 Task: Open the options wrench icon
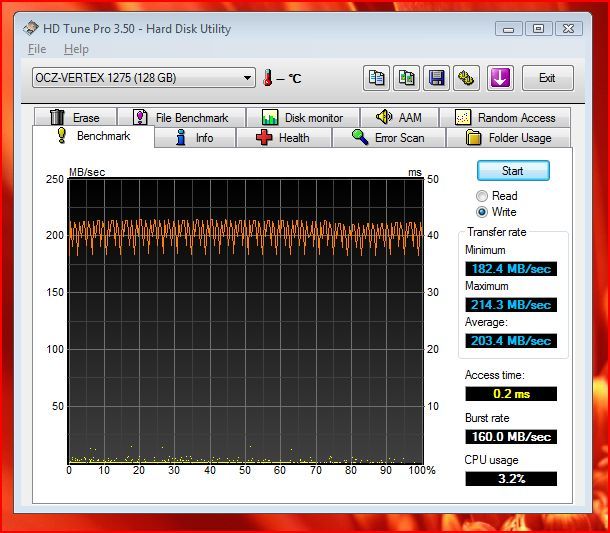pos(466,78)
